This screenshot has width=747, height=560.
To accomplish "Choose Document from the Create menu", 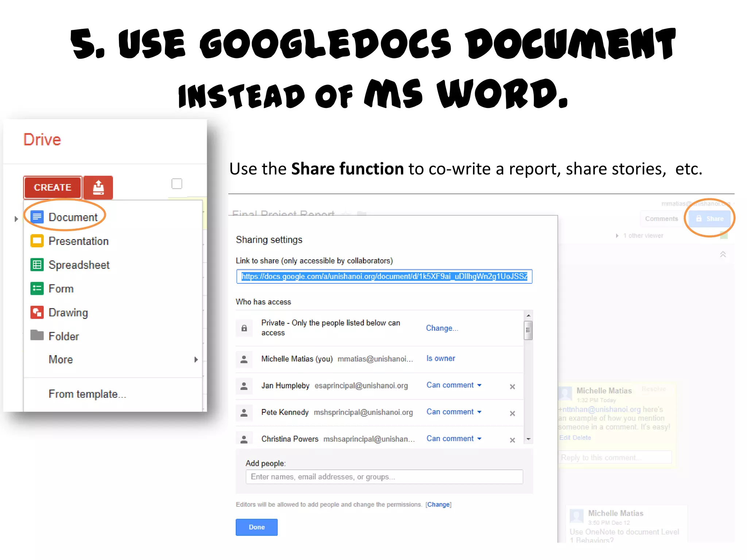I will [x=73, y=217].
